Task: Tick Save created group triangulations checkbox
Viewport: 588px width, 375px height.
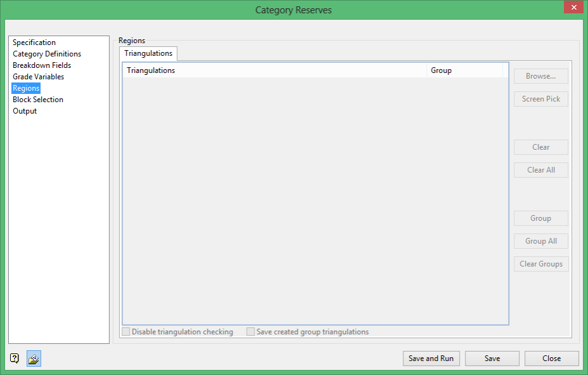Action: coord(251,332)
